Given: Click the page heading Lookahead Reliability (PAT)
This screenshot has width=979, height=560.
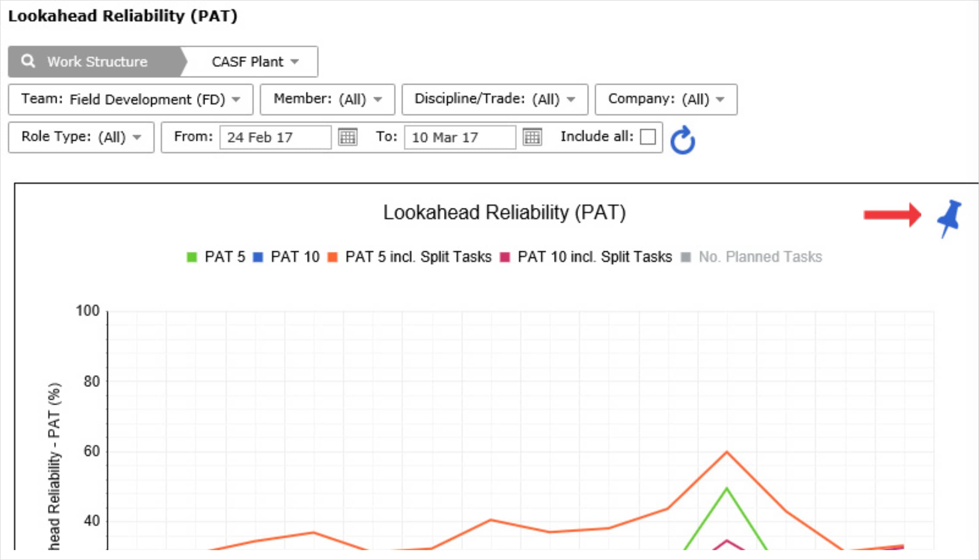Looking at the screenshot, I should point(123,16).
